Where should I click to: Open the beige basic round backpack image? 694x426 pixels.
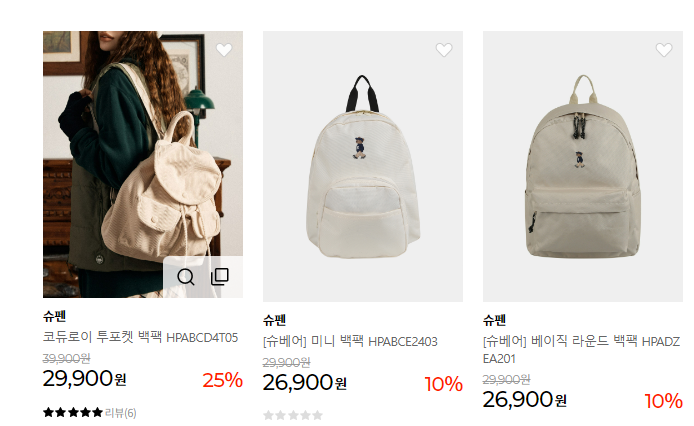point(583,167)
